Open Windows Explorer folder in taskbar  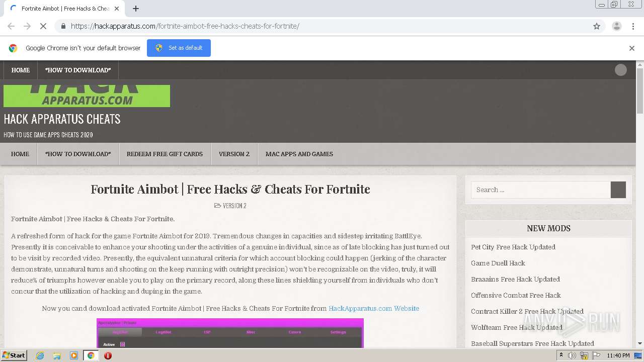[57, 355]
